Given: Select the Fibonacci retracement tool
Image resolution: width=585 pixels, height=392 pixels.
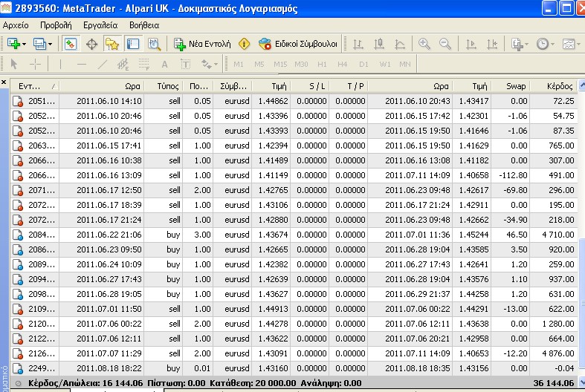Looking at the screenshot, I should [x=144, y=64].
